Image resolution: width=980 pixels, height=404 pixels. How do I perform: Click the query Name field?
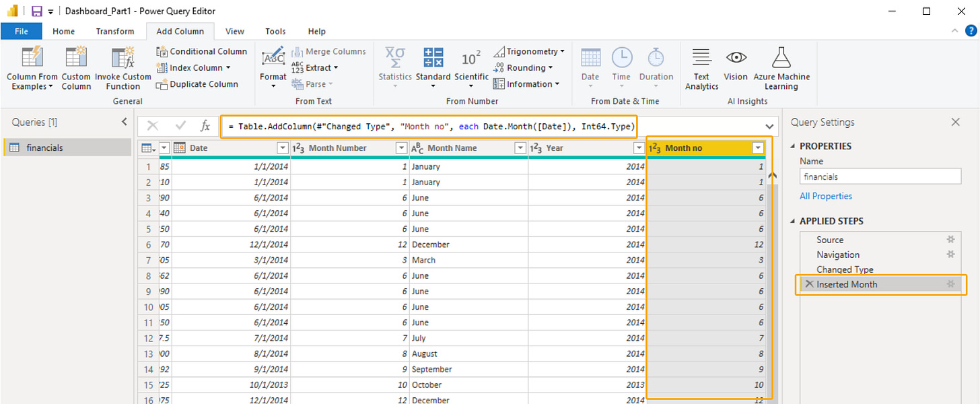[880, 176]
